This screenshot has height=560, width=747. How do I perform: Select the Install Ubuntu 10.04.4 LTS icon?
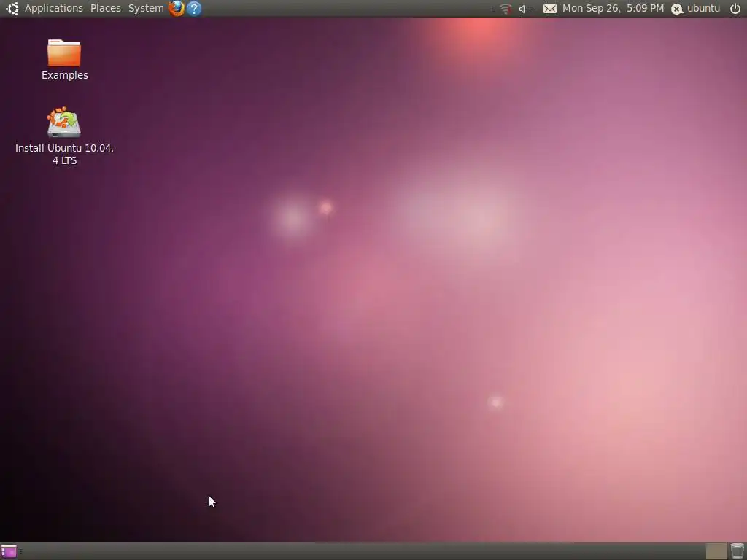[x=64, y=122]
